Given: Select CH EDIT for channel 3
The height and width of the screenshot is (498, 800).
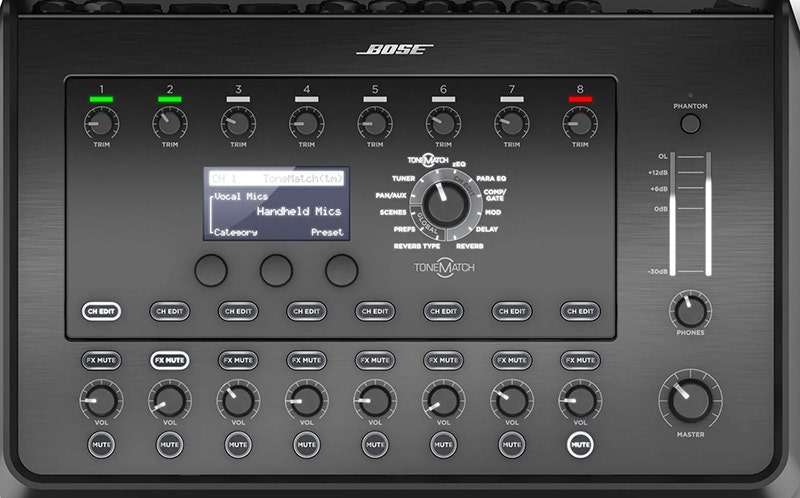Looking at the screenshot, I should 238,311.
